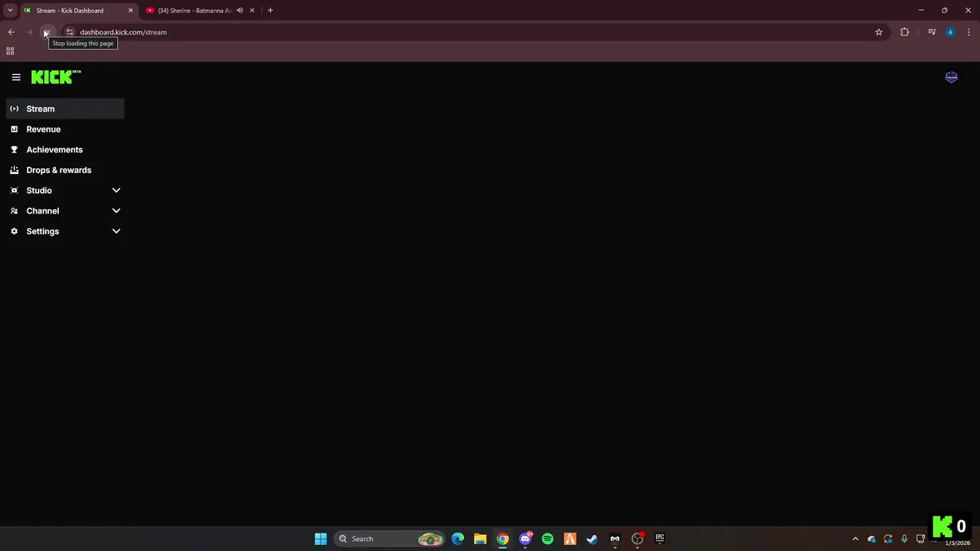Open the Extensions puzzle menu
Screen dimensions: 980x551
tap(905, 32)
